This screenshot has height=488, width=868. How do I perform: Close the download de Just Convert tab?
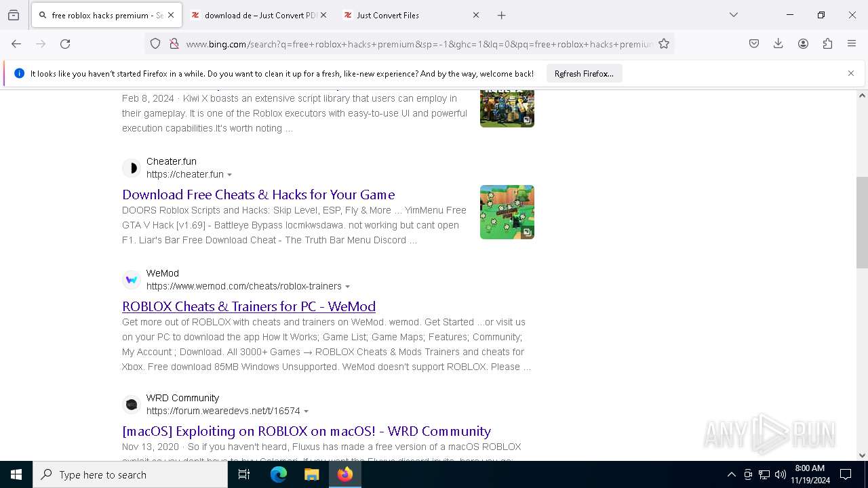coord(323,15)
